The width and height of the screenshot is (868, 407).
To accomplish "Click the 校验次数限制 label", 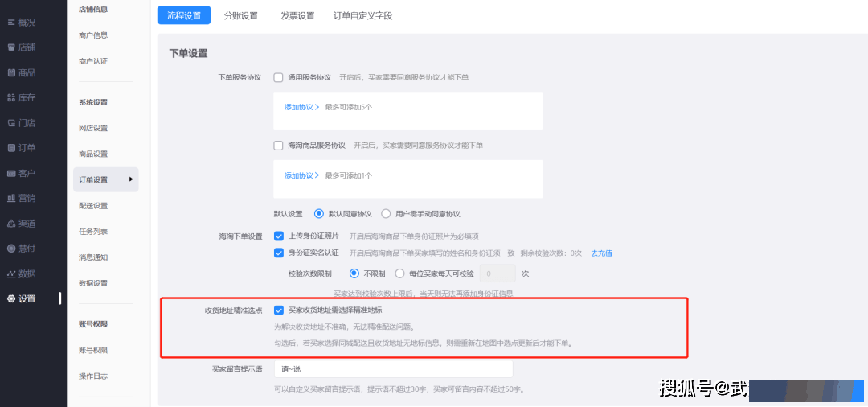I will coord(309,273).
